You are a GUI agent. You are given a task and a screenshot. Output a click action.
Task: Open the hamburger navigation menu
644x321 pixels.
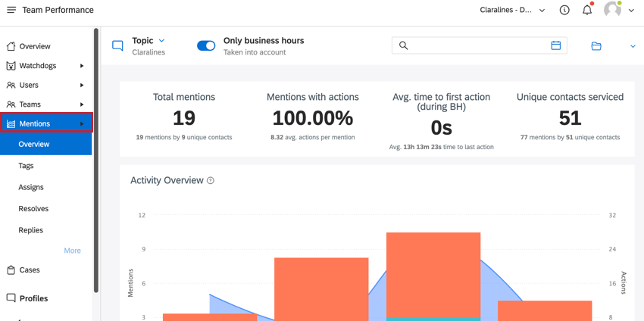pos(11,10)
